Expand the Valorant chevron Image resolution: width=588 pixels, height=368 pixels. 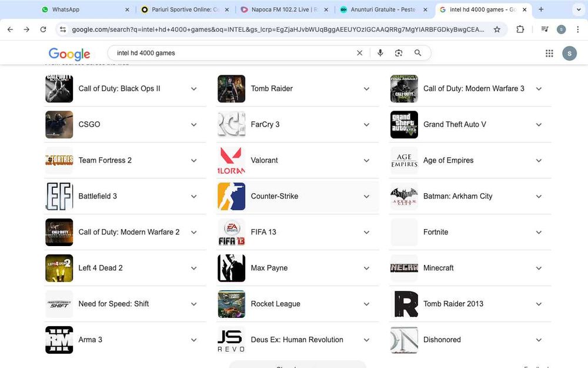[x=366, y=161]
